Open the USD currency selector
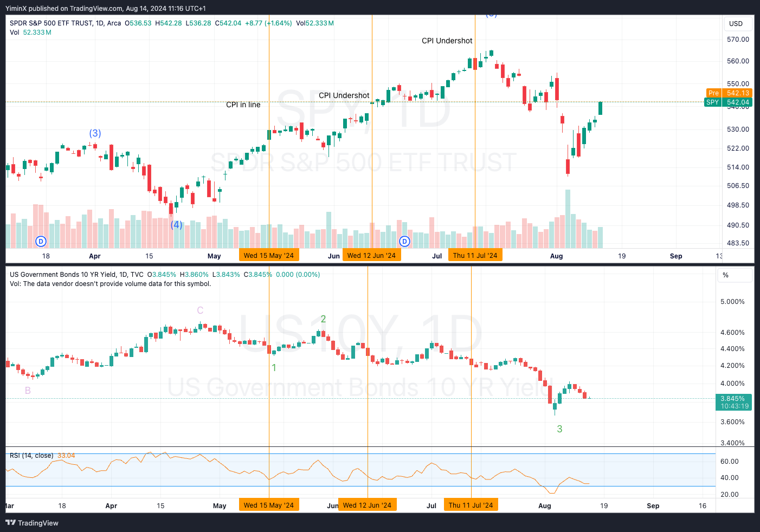Screen dimensions: 760x532 point(738,23)
